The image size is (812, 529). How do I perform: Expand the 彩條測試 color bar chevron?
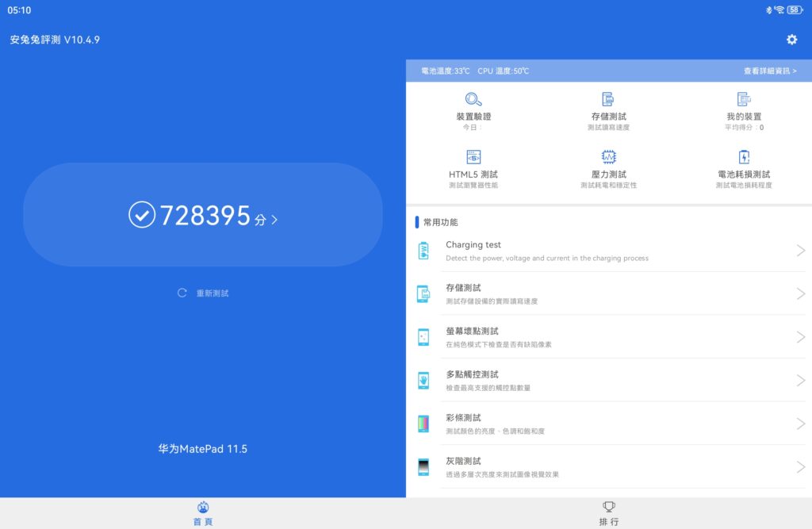[x=800, y=424]
